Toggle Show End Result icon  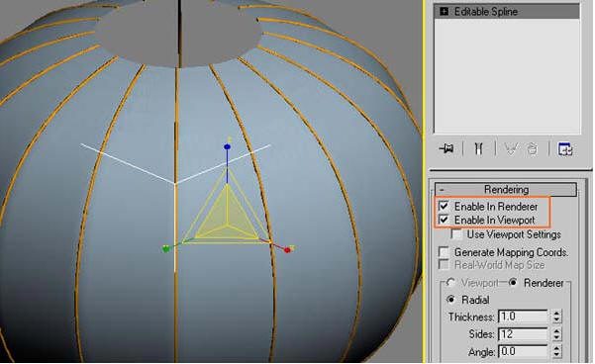[x=478, y=148]
